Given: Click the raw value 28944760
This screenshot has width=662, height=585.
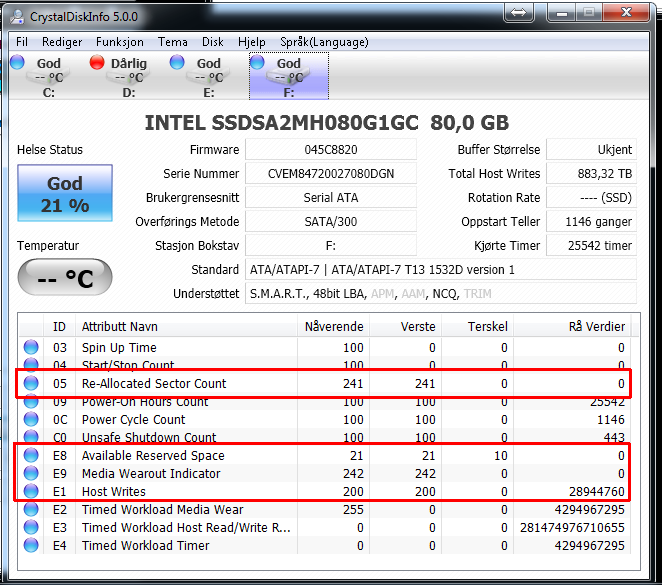Looking at the screenshot, I should click(597, 492).
